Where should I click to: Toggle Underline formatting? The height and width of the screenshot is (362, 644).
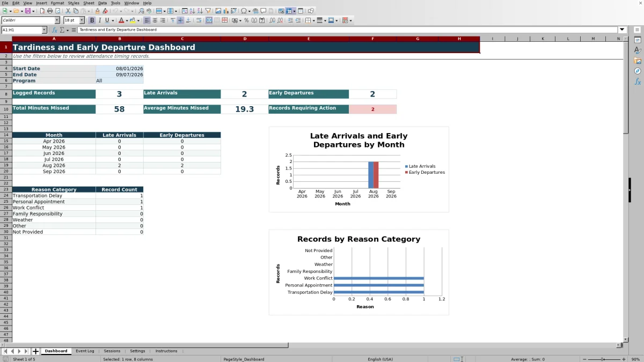click(x=107, y=20)
